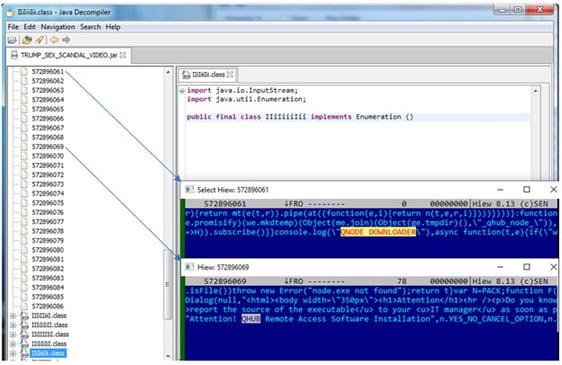Click the file icon beside 572896086
This screenshot has width=562, height=365.
(x=24, y=306)
